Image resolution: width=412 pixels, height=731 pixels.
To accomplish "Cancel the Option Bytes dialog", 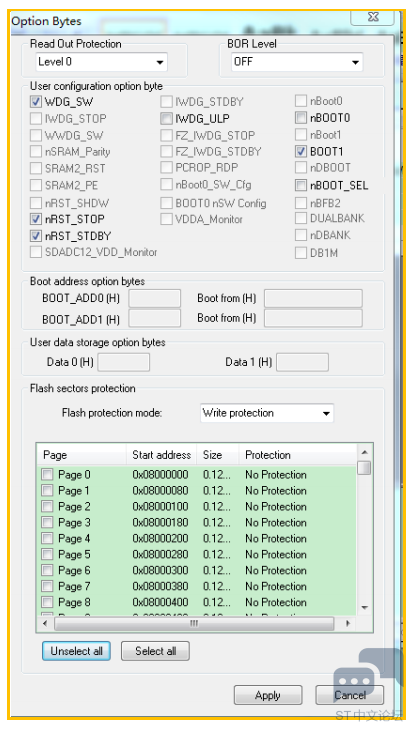I will point(350,696).
